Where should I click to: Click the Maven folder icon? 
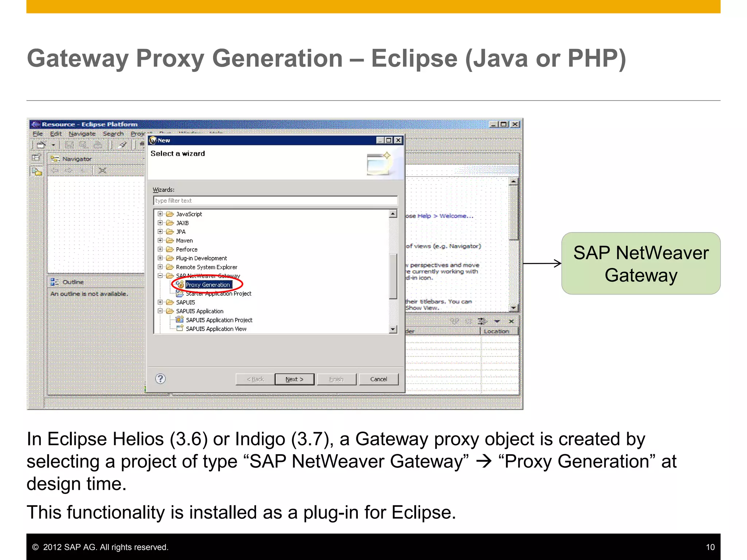(170, 240)
